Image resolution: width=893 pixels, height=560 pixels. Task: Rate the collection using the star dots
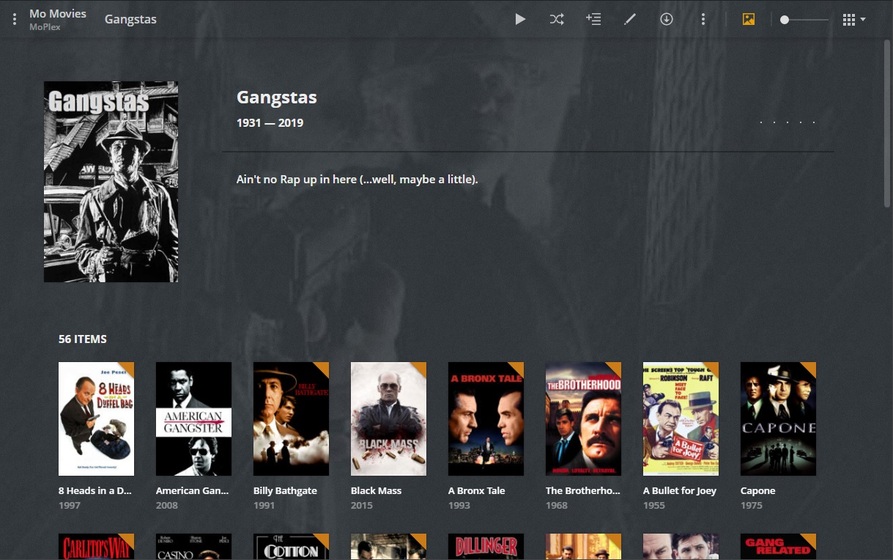[787, 122]
